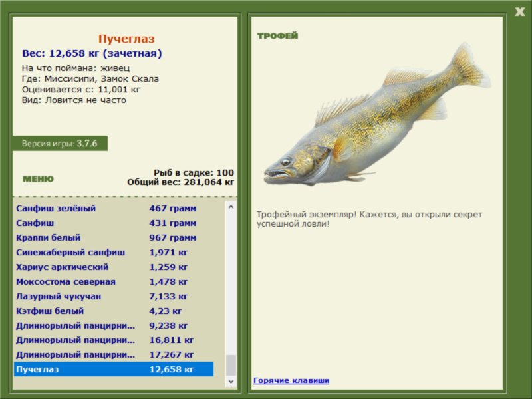Select the Синежаберный санфиш row
The height and width of the screenshot is (399, 532).
click(x=114, y=253)
